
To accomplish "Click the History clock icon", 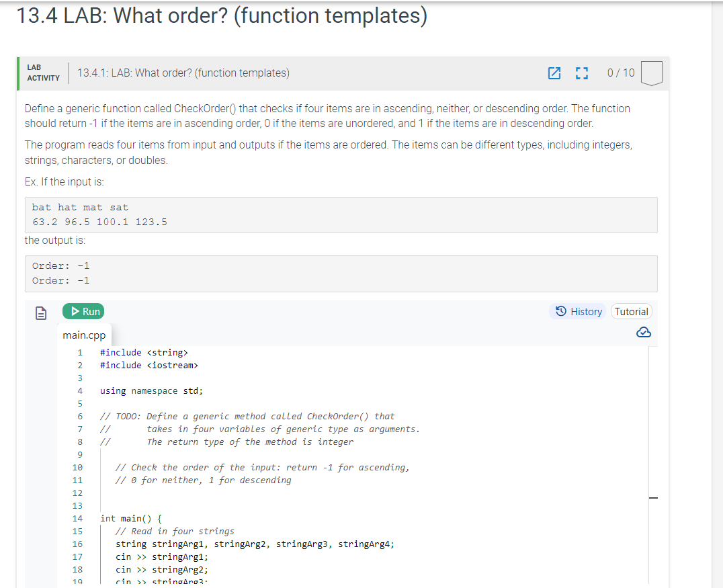I will point(559,311).
